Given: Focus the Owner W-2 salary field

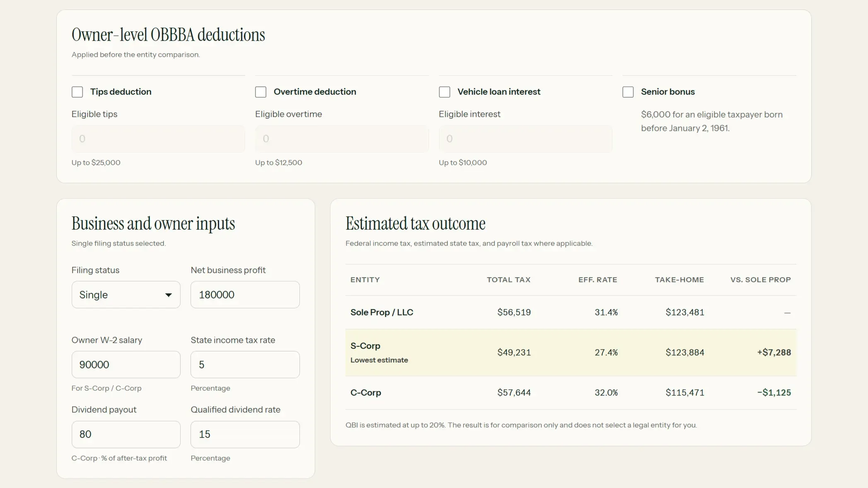Looking at the screenshot, I should [x=126, y=365].
